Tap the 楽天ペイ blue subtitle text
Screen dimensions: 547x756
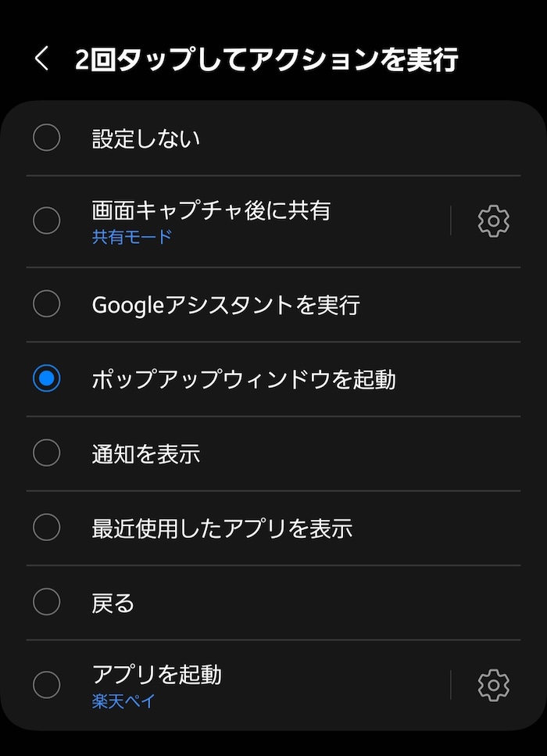point(123,701)
